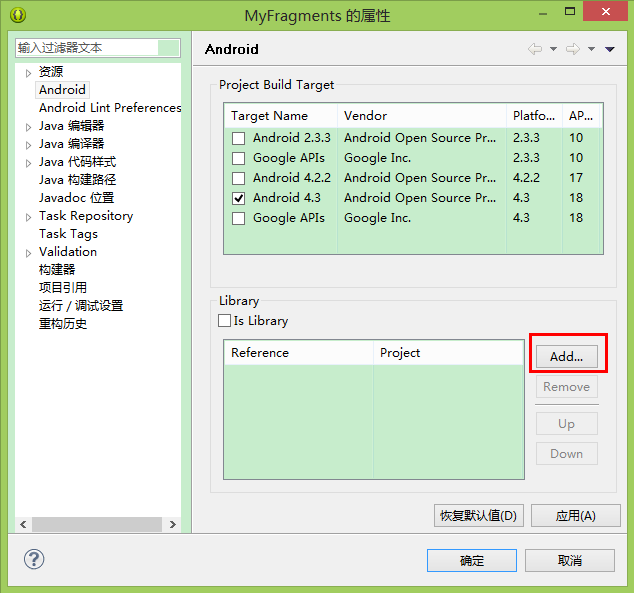This screenshot has height=593, width=634.
Task: Click the filter text input field
Action: [98, 48]
